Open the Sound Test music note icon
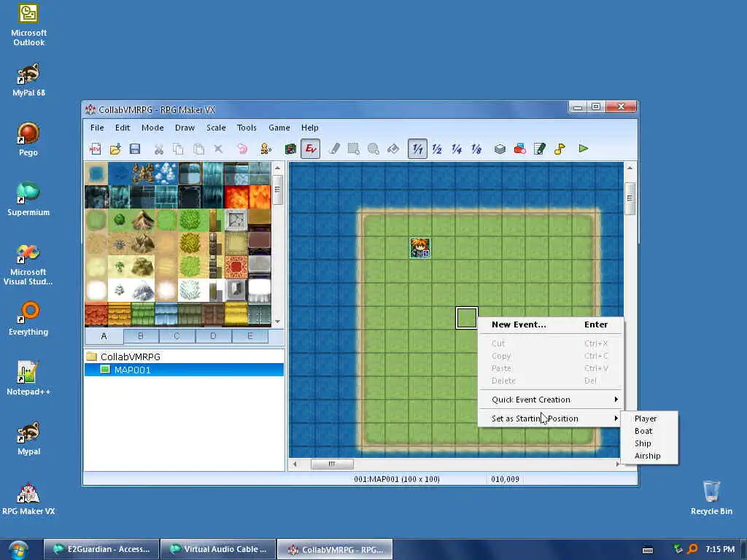The width and height of the screenshot is (747, 560). coord(560,149)
